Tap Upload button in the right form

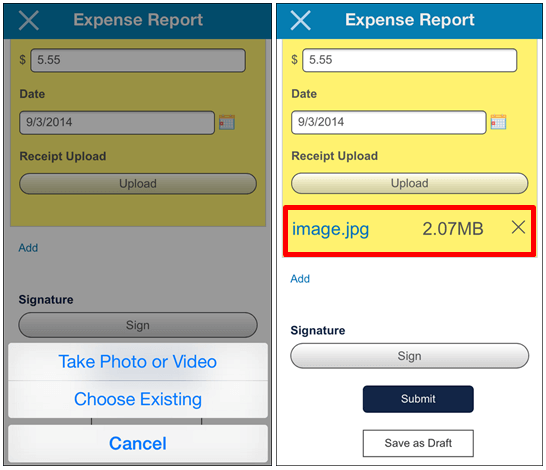coord(410,183)
